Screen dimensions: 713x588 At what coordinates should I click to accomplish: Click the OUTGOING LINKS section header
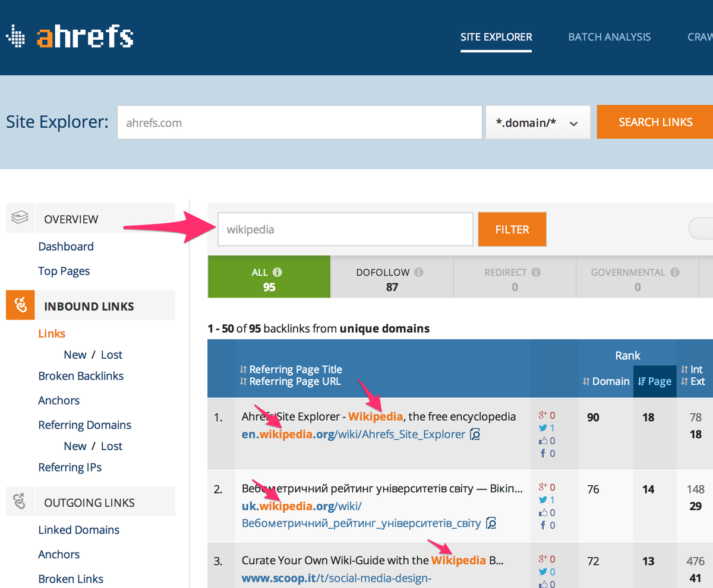coord(90,502)
